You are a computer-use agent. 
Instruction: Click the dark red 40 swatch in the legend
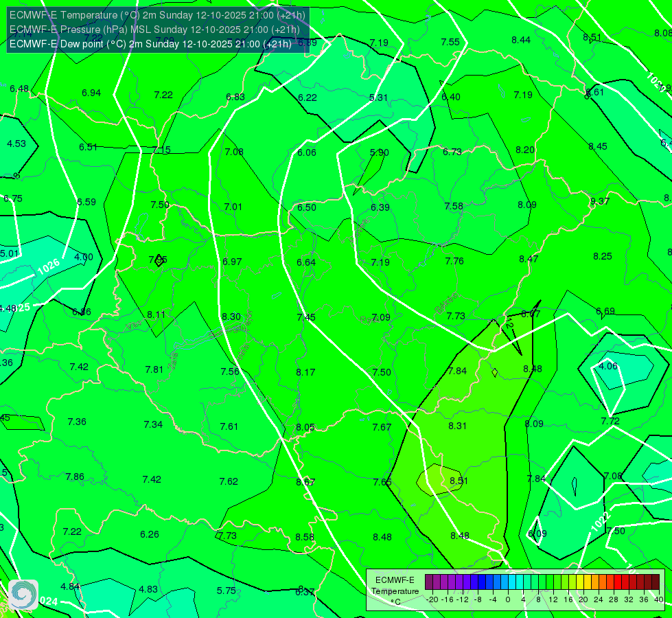point(656,582)
